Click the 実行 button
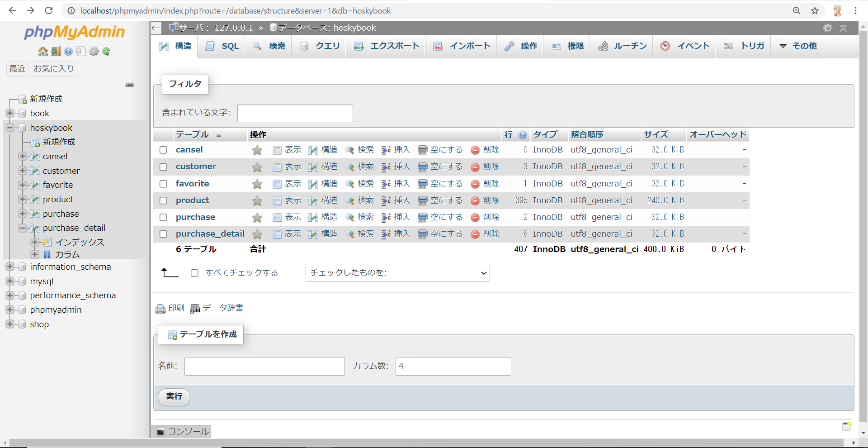The height and width of the screenshot is (448, 868). click(174, 397)
